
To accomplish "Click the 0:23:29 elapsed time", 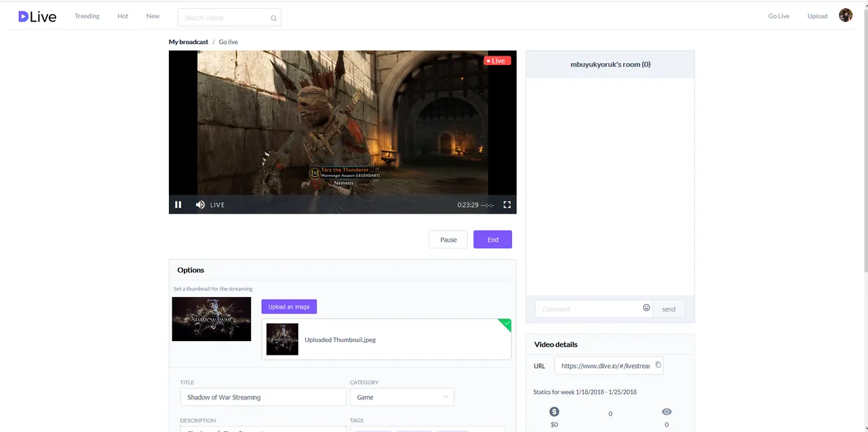I will [468, 205].
